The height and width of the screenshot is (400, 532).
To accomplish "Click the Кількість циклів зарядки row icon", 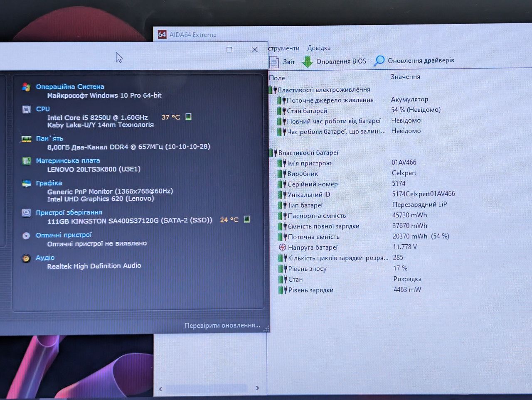I will pos(283,258).
